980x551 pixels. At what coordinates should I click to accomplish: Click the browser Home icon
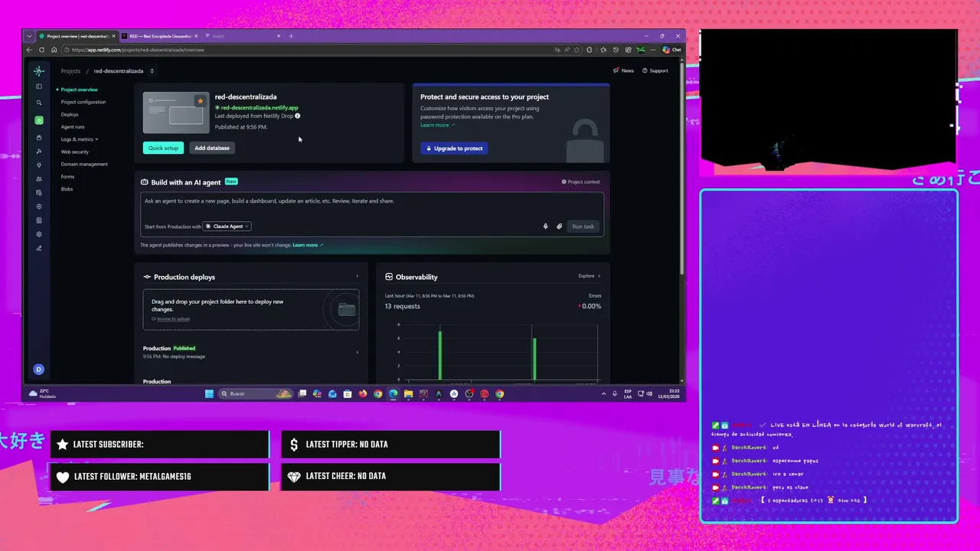coord(54,50)
